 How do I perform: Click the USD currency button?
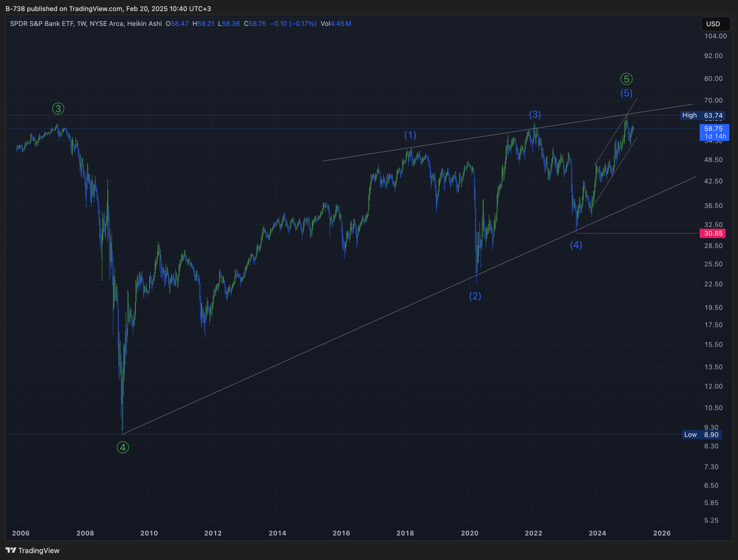[716, 24]
